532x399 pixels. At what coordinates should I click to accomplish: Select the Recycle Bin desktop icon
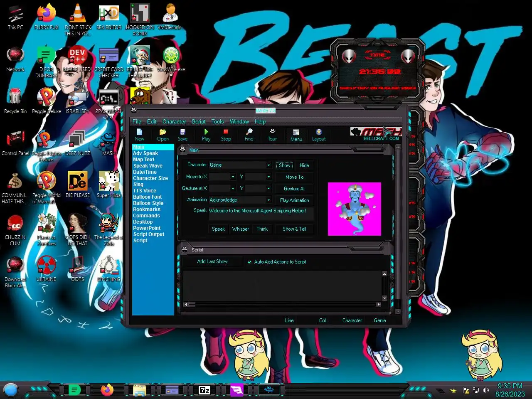(x=15, y=101)
